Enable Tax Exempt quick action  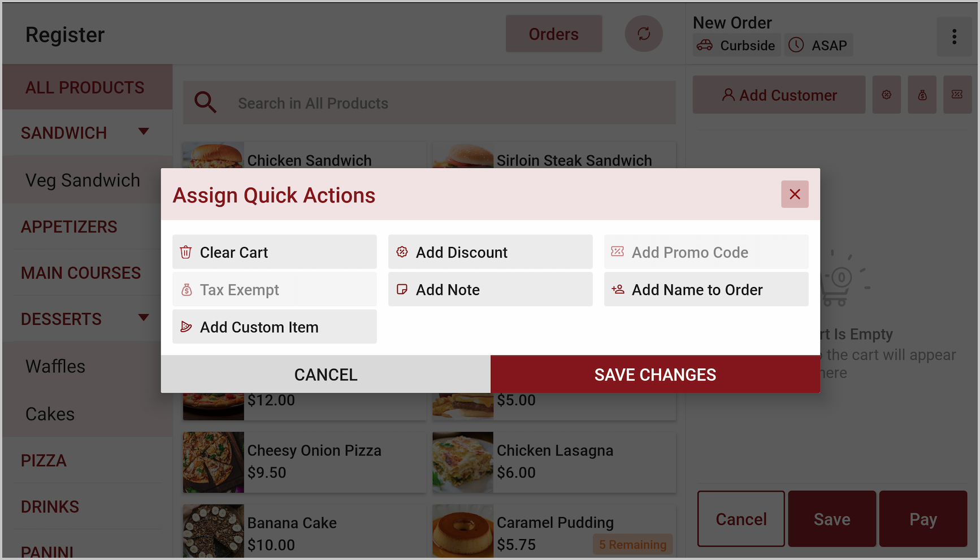point(274,289)
